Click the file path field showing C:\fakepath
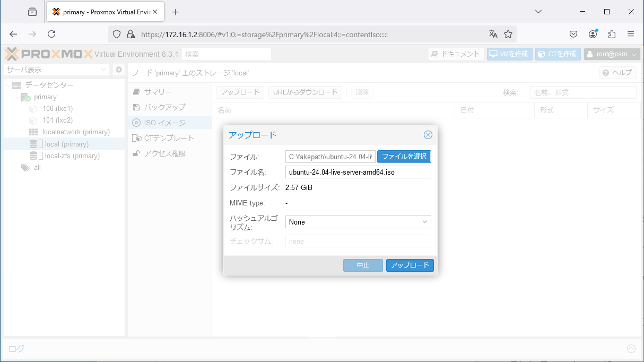 point(330,157)
